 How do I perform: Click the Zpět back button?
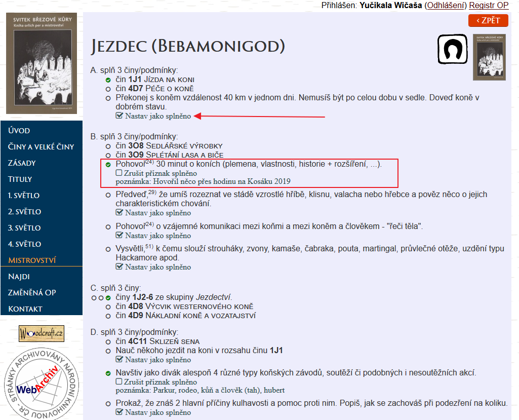coord(488,21)
